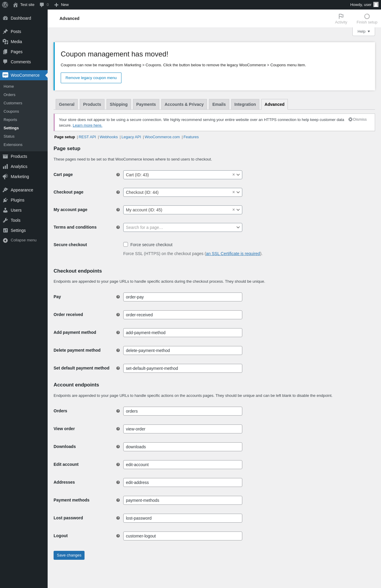Image resolution: width=381 pixels, height=588 pixels.
Task: Click the Lost password endpoint field
Action: 183,518
